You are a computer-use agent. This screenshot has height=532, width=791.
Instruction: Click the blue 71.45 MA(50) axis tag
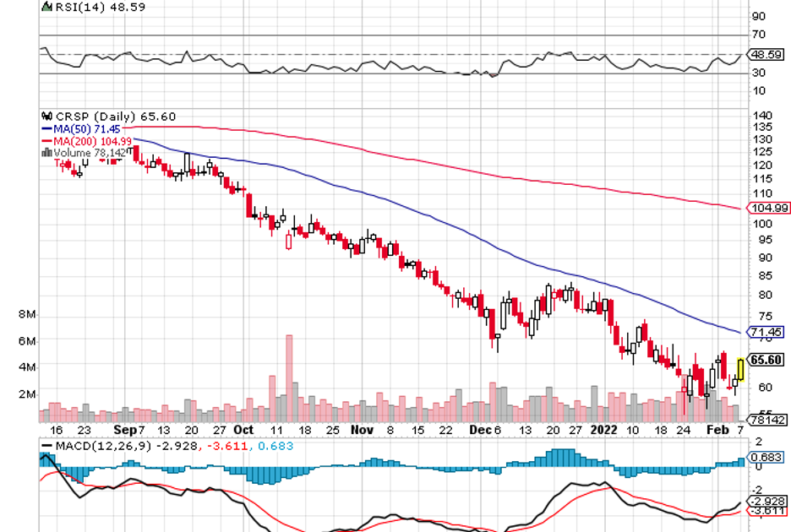click(x=765, y=332)
